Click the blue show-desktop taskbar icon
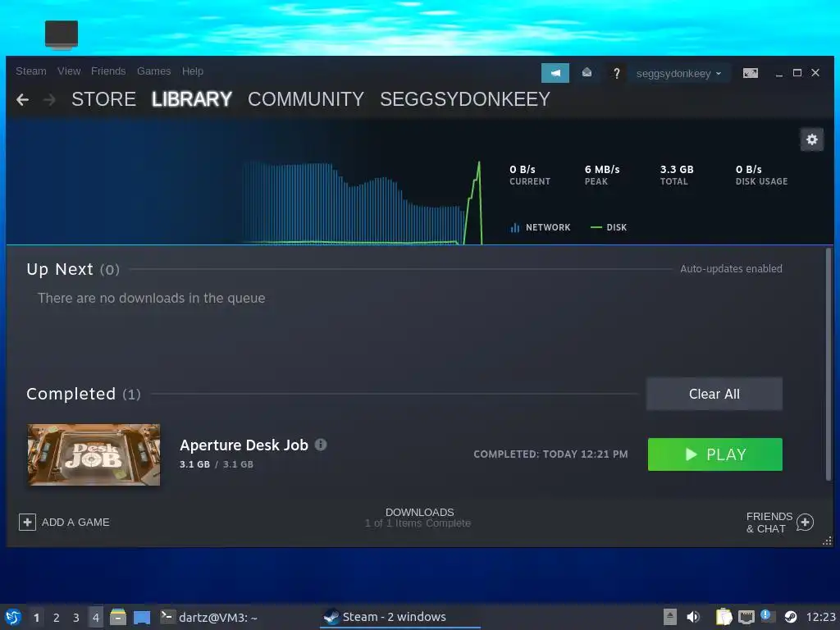 [141, 618]
